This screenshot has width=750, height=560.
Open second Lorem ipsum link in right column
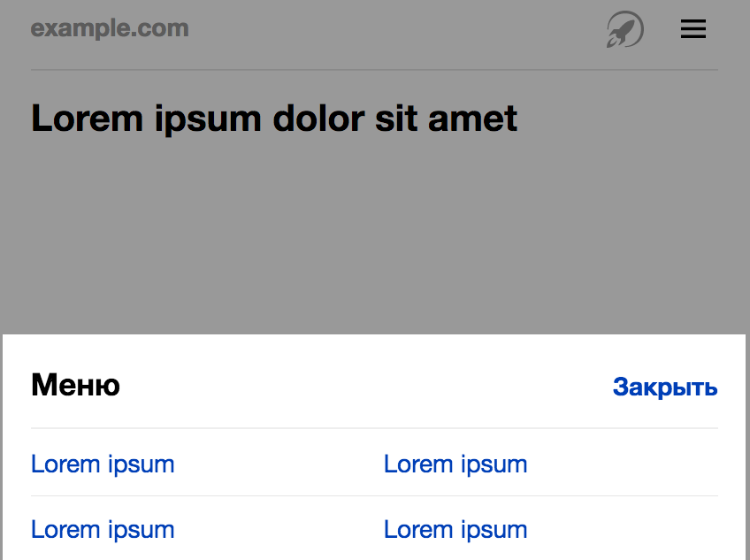(455, 529)
